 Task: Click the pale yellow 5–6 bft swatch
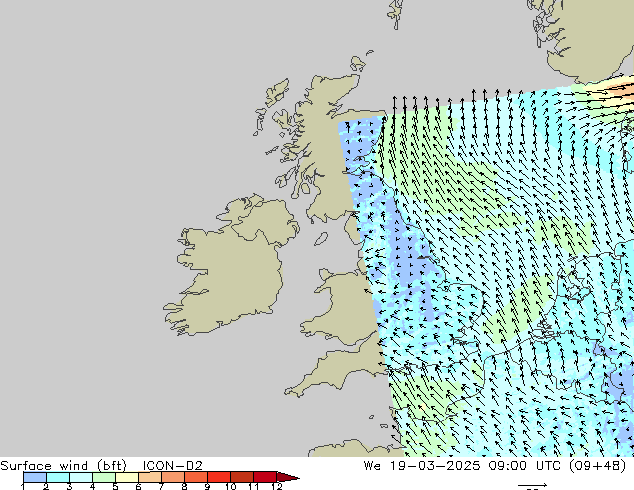pyautogui.click(x=127, y=477)
